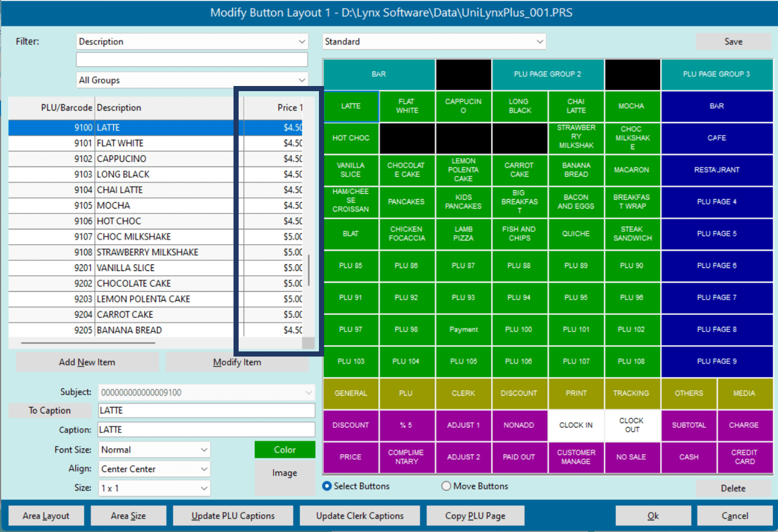Click the green Color swatch button
This screenshot has width=778, height=532.
coord(284,449)
